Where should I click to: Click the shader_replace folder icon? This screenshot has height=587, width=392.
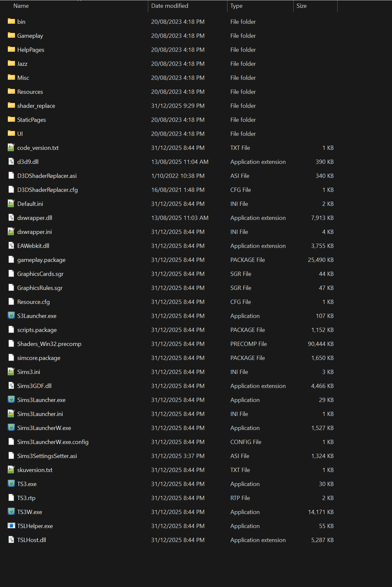(11, 106)
